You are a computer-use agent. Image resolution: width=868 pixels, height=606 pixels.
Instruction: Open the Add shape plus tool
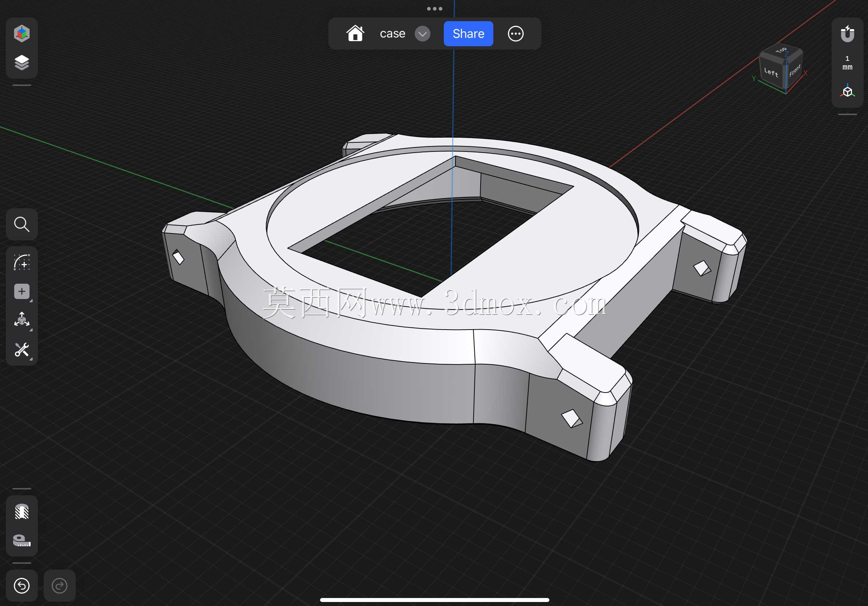point(21,291)
